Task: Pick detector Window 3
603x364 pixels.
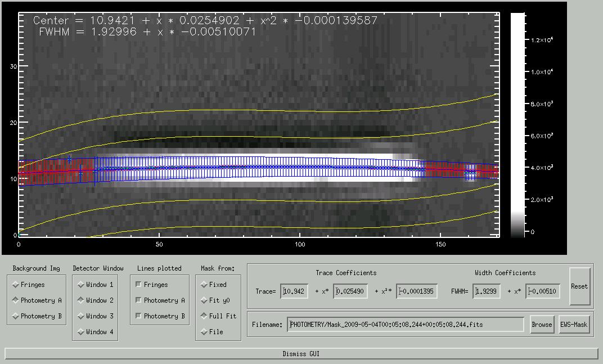Action: click(81, 316)
